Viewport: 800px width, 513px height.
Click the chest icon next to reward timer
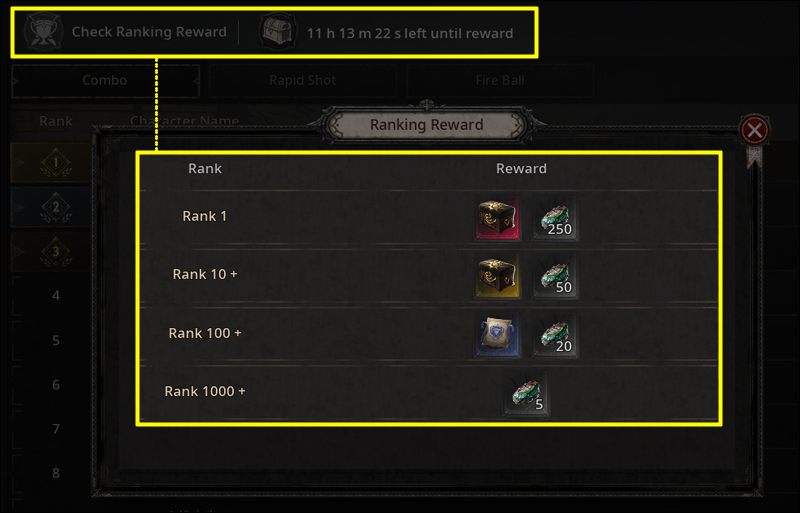(278, 32)
